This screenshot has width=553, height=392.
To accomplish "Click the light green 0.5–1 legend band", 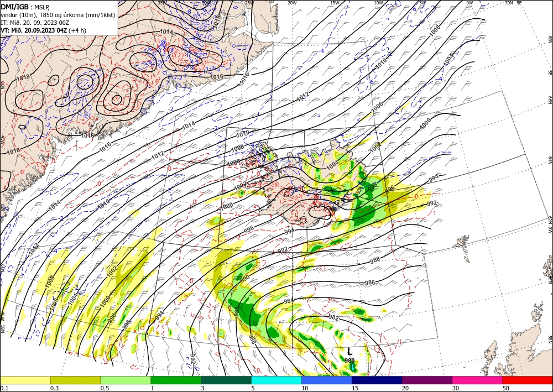I will pos(126,380).
